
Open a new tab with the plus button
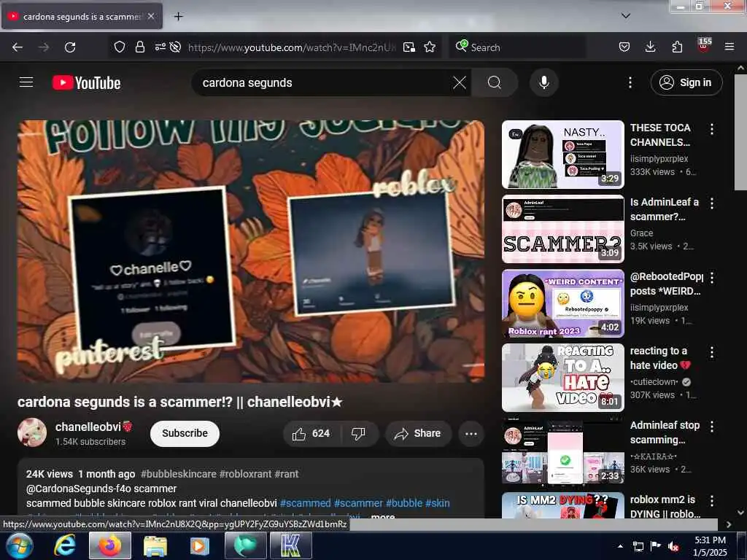(178, 17)
